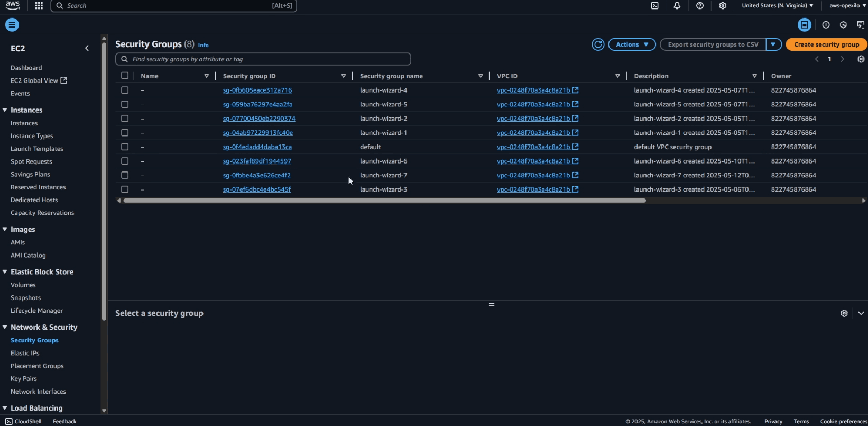
Task: Navigate to Volumes in the sidebar
Action: (x=23, y=285)
